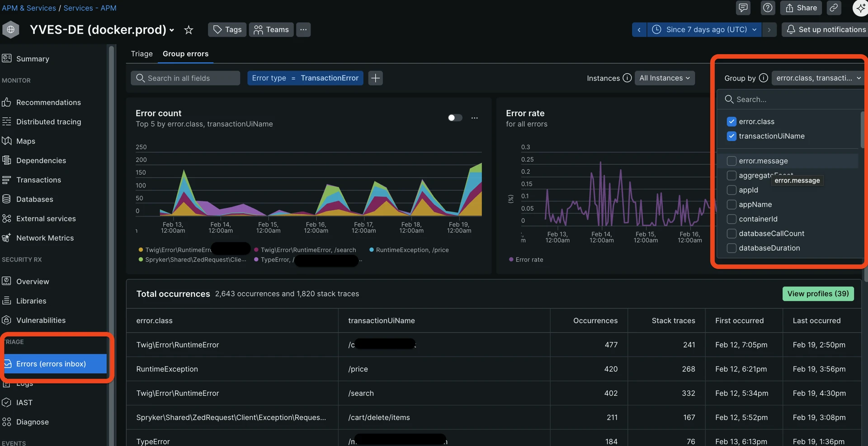
Task: Click the add filter plus icon
Action: 375,78
